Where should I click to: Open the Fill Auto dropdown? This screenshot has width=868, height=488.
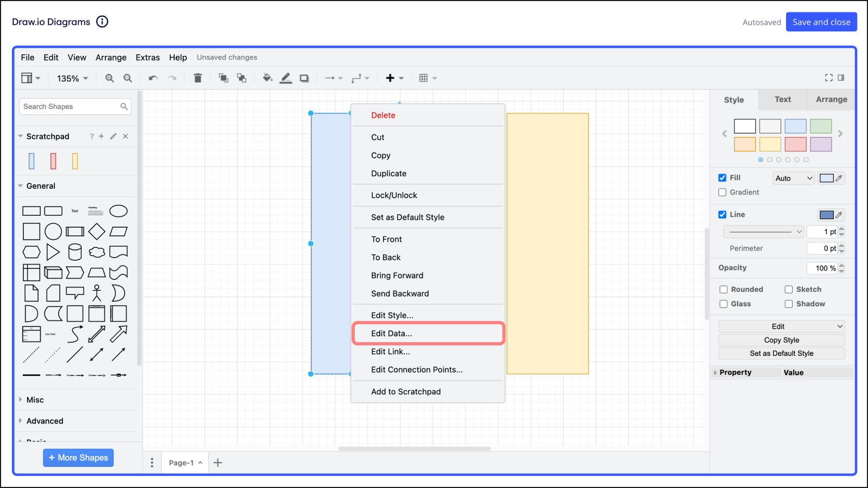click(793, 178)
